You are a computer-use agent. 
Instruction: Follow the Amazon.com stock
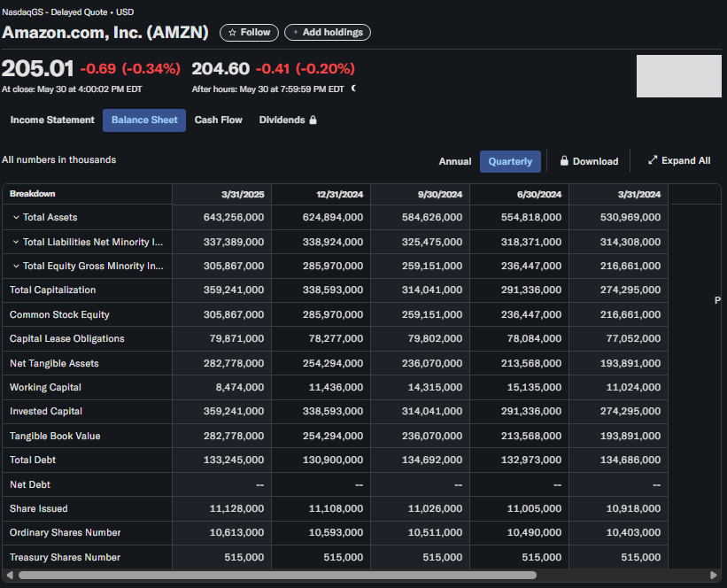click(249, 33)
